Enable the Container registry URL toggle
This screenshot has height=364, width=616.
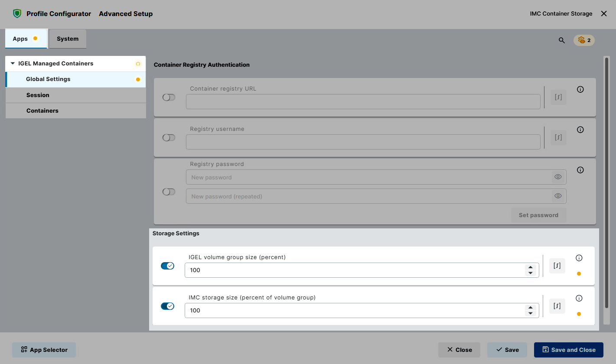point(169,97)
